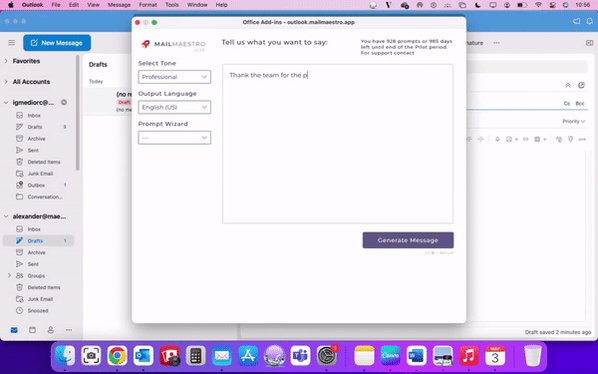The image size is (598, 374).
Task: Click the MailMaestro rocket logo
Action: coord(146,44)
